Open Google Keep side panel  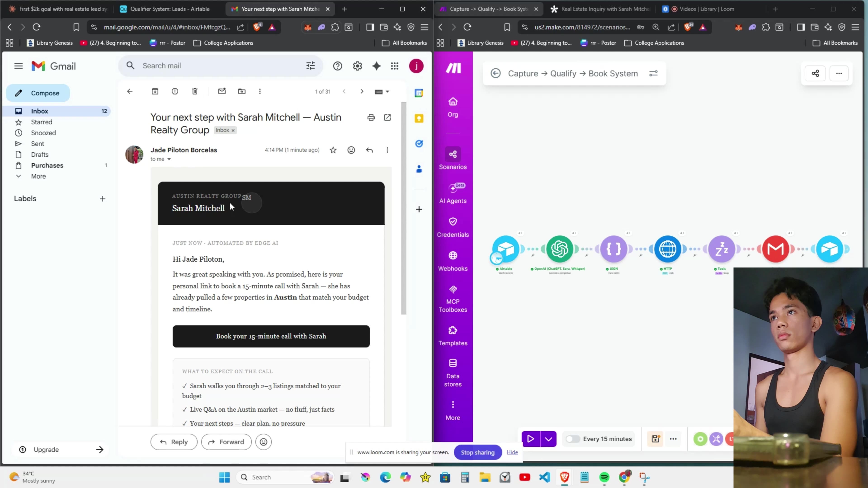coord(419,118)
